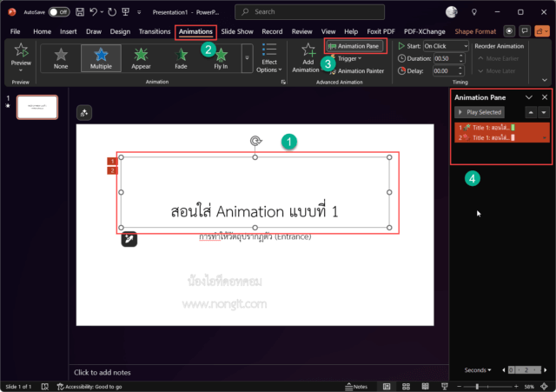Open Animation Pane options chevron
Image resolution: width=556 pixels, height=392 pixels.
pyautogui.click(x=529, y=97)
